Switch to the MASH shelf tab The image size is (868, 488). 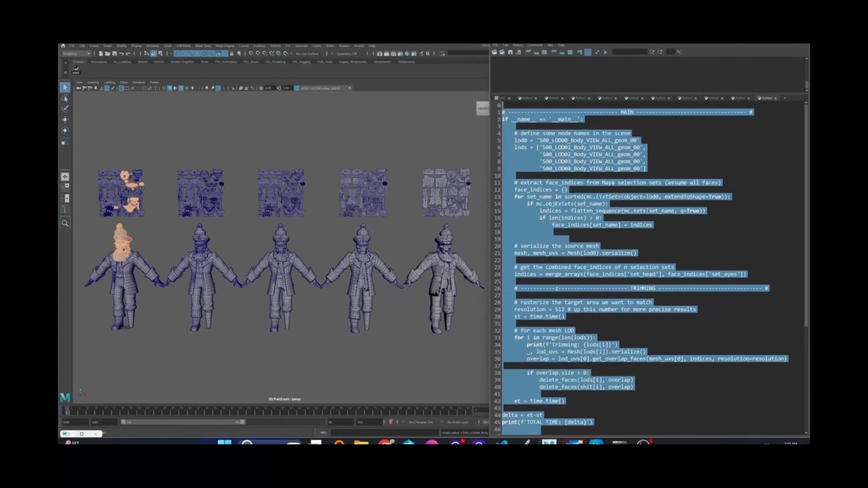coord(159,62)
